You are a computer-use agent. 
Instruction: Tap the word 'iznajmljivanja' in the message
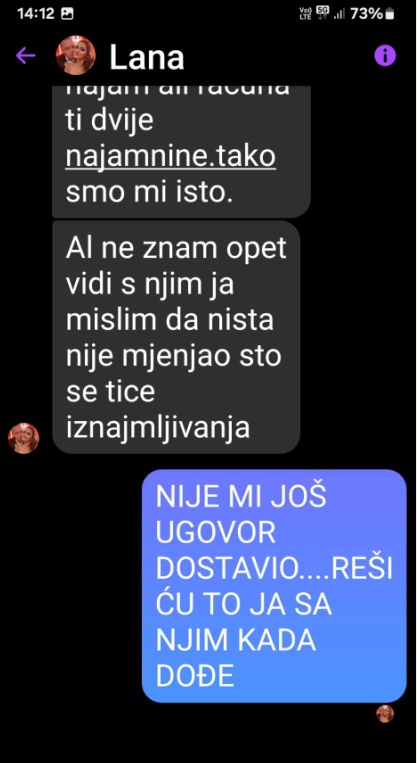158,429
